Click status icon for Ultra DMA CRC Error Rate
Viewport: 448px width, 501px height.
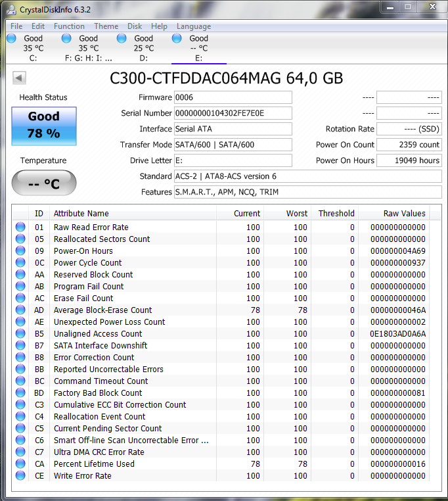coord(20,452)
